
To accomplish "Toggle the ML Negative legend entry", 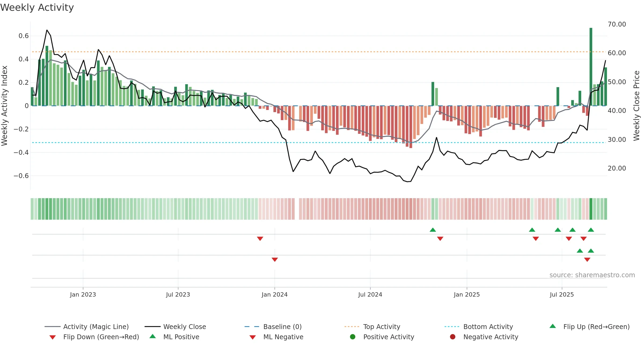I will (276, 337).
